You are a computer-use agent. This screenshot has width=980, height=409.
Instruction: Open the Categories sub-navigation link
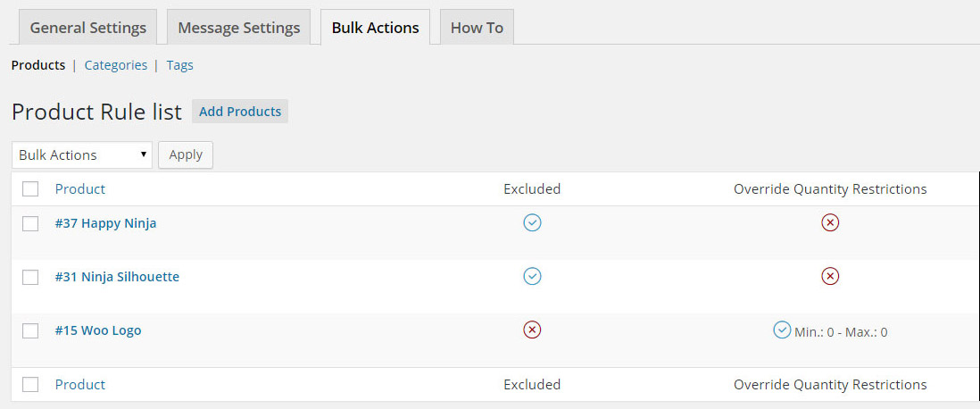pos(116,65)
